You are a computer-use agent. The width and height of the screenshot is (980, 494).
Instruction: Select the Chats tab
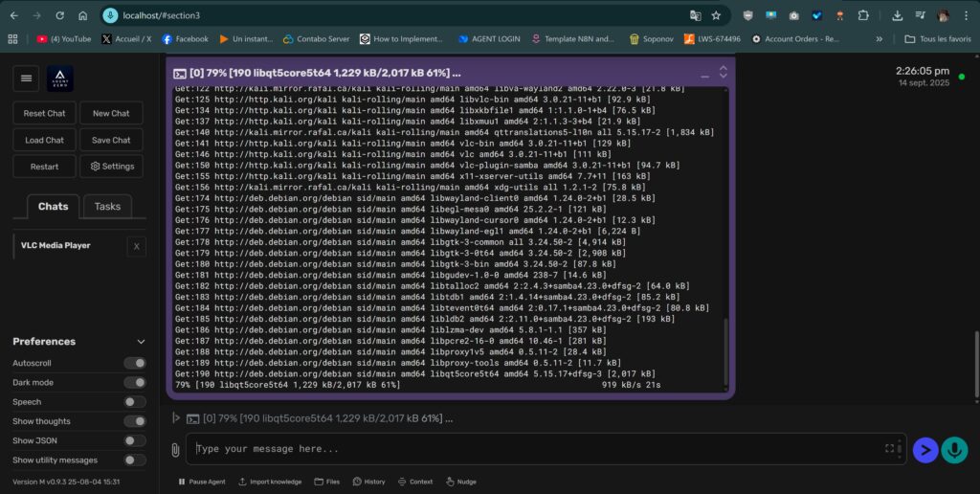click(x=53, y=206)
